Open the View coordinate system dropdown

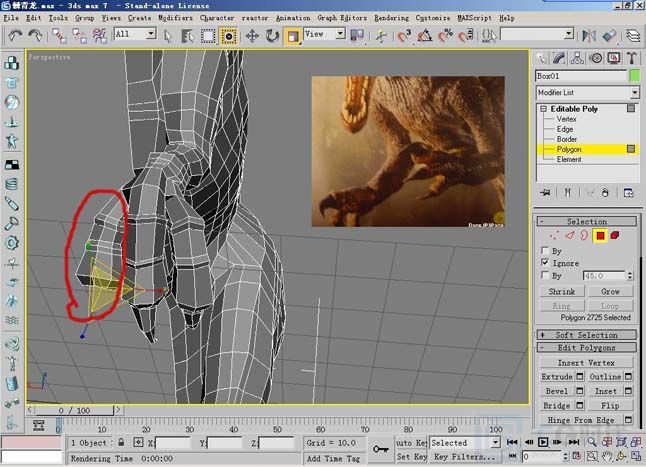click(324, 34)
